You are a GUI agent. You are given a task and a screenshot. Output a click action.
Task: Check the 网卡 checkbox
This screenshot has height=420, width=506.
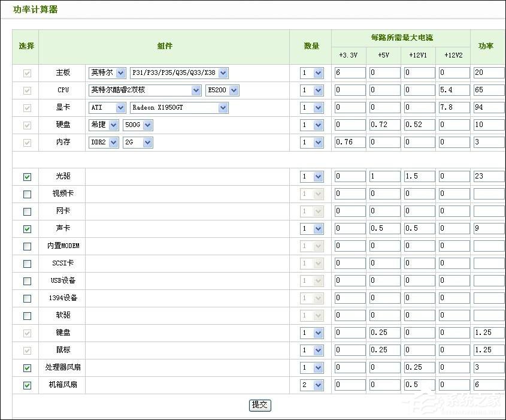[26, 211]
